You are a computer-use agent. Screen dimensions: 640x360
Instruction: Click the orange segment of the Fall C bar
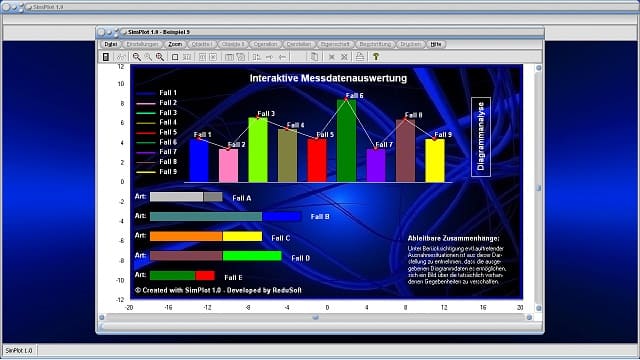(186, 236)
